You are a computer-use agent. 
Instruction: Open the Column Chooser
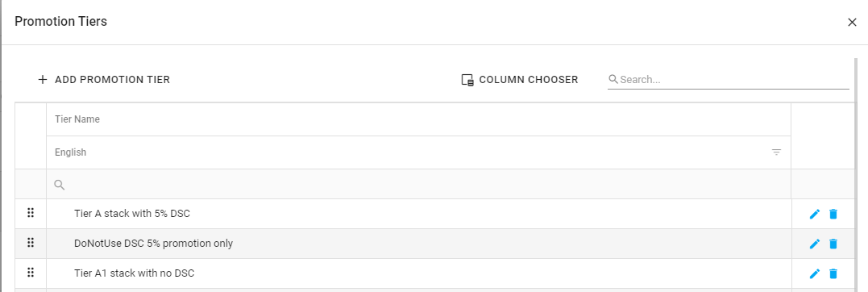[519, 80]
